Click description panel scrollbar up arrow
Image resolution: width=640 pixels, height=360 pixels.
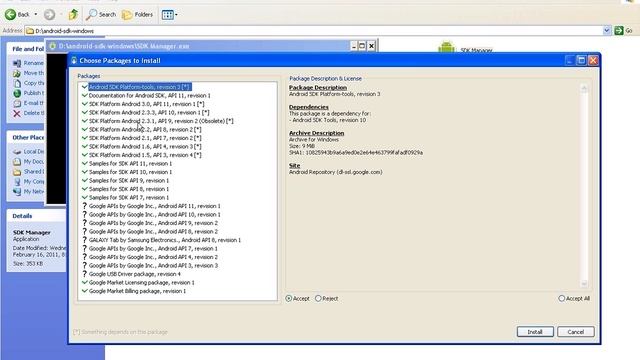[584, 88]
